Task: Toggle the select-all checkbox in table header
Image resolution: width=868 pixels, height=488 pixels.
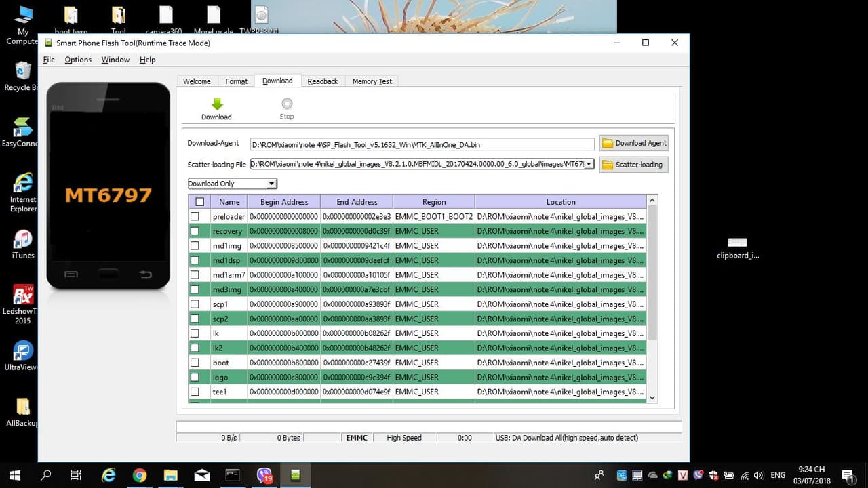Action: tap(199, 201)
